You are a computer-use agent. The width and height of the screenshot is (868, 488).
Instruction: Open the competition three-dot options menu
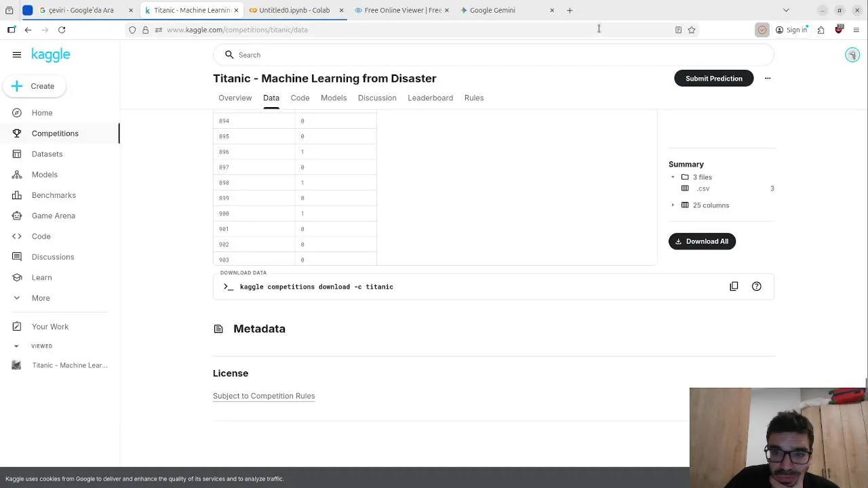tap(768, 79)
